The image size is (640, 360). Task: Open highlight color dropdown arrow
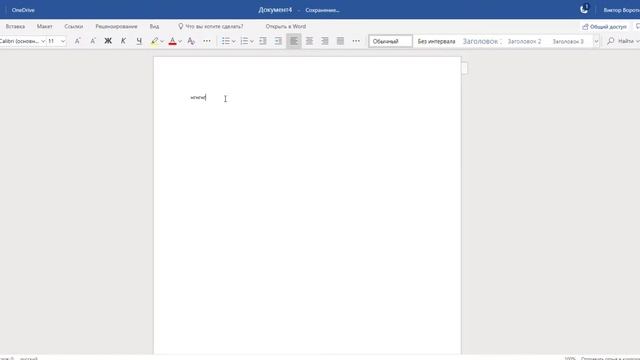162,41
